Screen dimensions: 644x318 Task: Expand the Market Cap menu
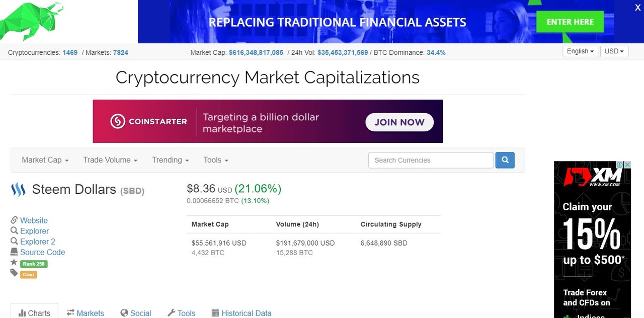[45, 160]
